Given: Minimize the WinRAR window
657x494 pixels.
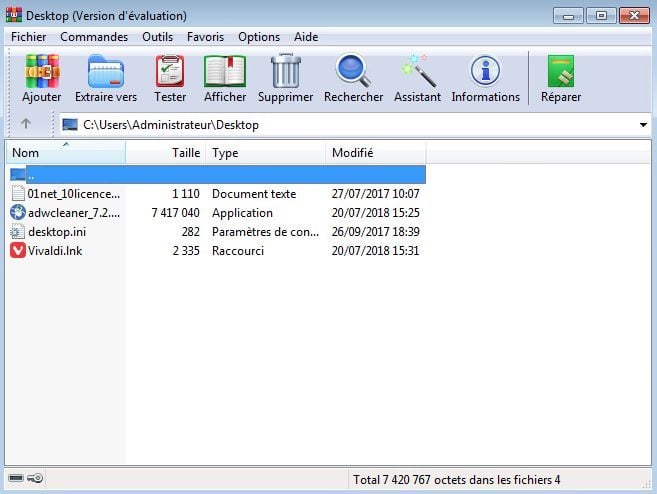Looking at the screenshot, I should pyautogui.click(x=568, y=16).
